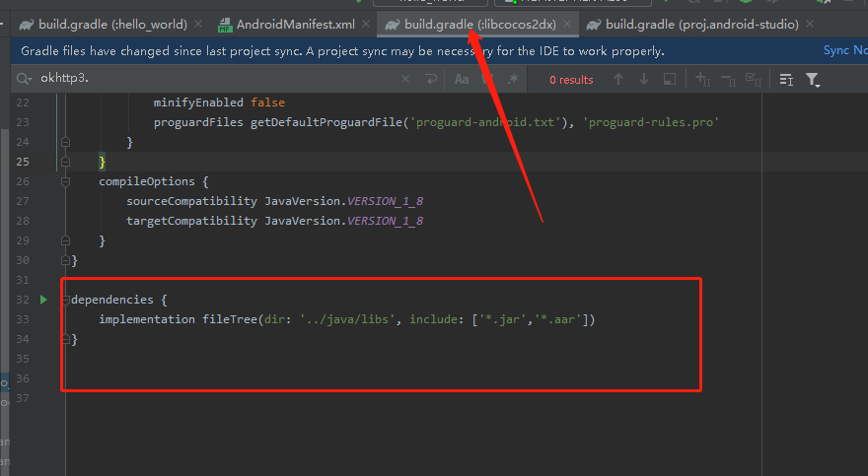The width and height of the screenshot is (868, 476).
Task: Unselect the current occurrence icon
Action: click(729, 80)
